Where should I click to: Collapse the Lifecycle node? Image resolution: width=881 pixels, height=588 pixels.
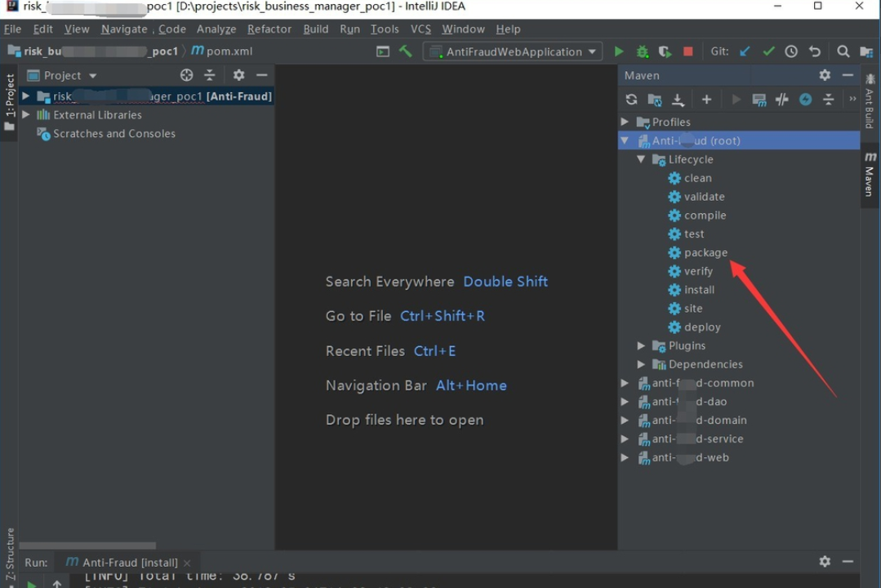[x=642, y=160]
